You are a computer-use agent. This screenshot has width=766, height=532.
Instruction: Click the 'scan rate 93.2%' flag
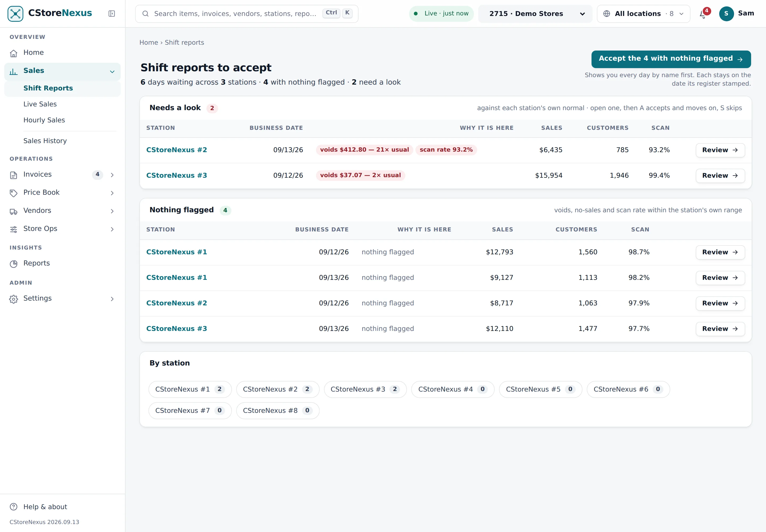[x=446, y=150]
